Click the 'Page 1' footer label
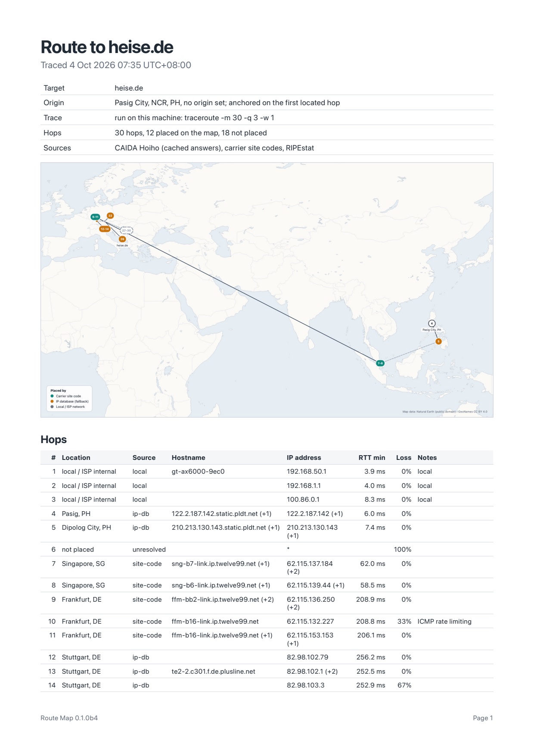The width and height of the screenshot is (534, 756). click(x=483, y=718)
